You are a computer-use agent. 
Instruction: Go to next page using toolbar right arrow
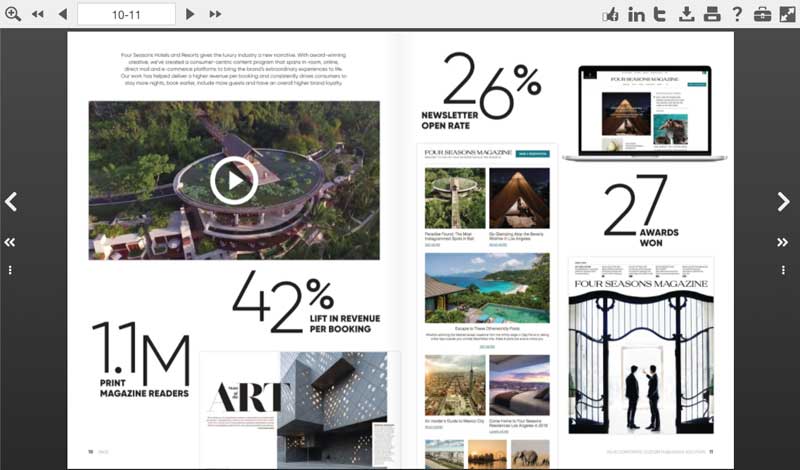190,14
